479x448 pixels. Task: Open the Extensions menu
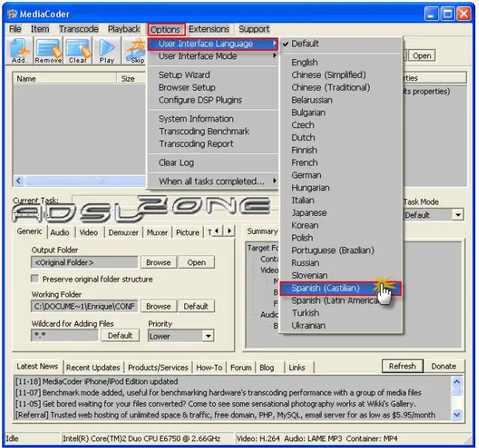coord(209,29)
